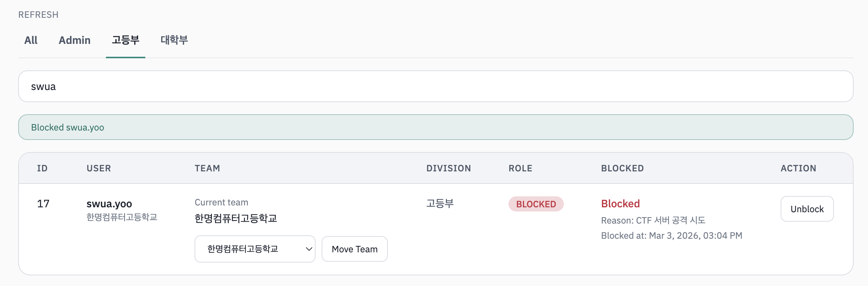Open the team selection dropdown
The image size is (868, 286).
point(254,249)
